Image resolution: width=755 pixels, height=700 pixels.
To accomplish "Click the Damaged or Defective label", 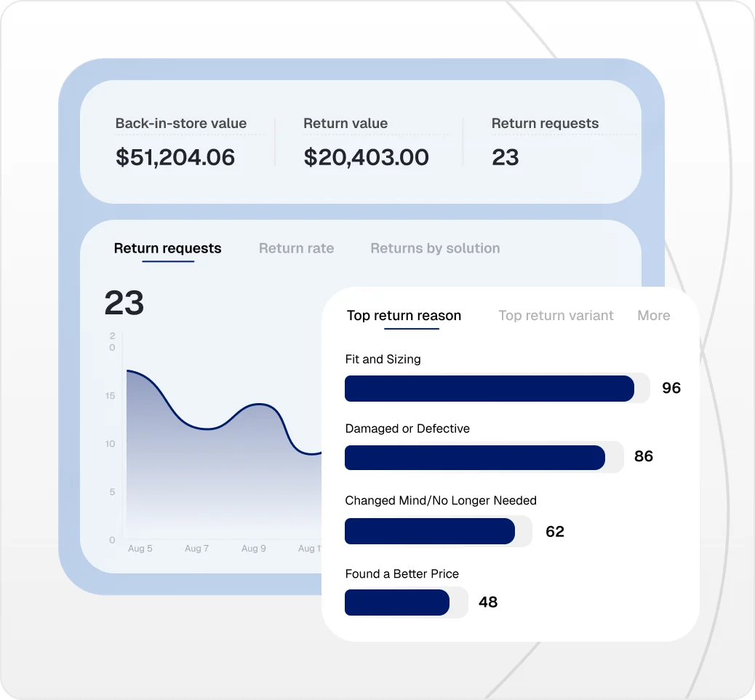I will click(407, 429).
